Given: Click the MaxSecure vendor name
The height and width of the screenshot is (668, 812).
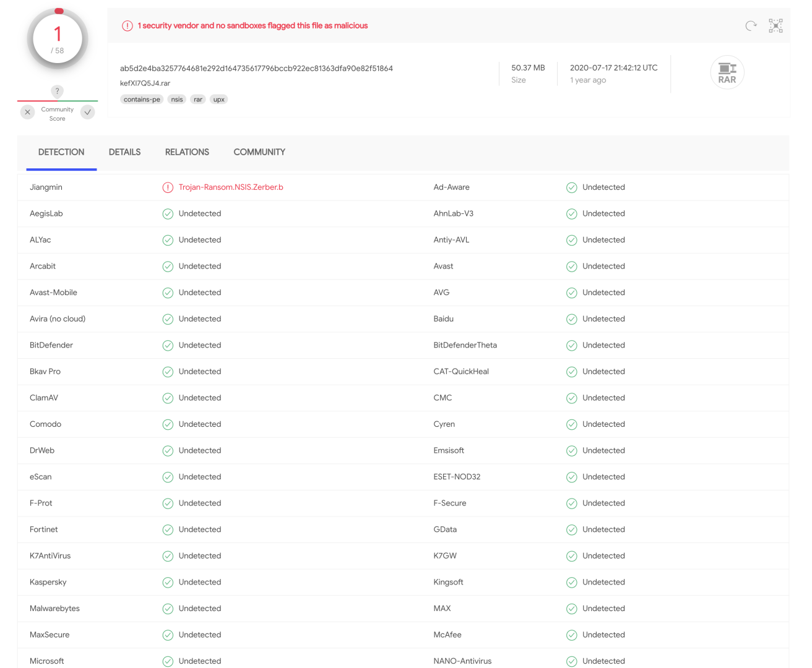Looking at the screenshot, I should tap(50, 635).
